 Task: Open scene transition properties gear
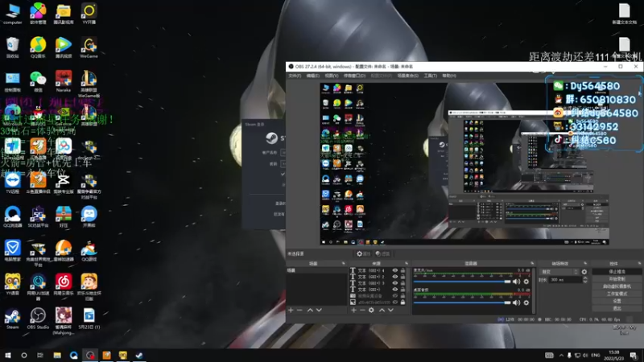tap(584, 272)
